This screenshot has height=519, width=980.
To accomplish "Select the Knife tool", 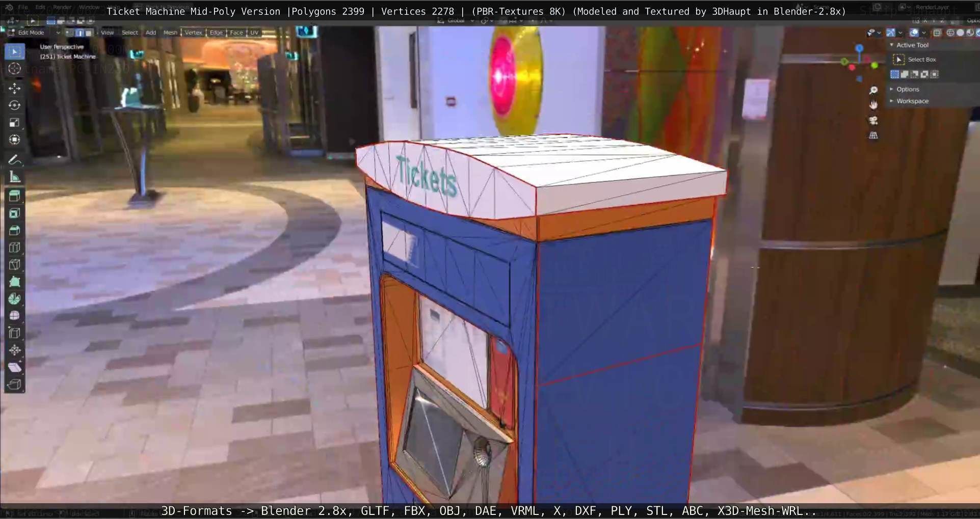I will [x=14, y=264].
